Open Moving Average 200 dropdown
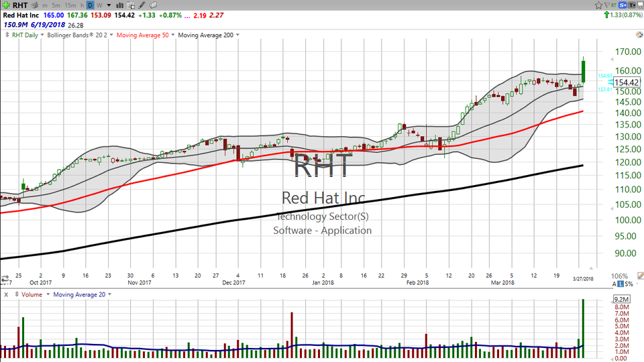Viewport: 644px width, 362px height. pyautogui.click(x=237, y=35)
